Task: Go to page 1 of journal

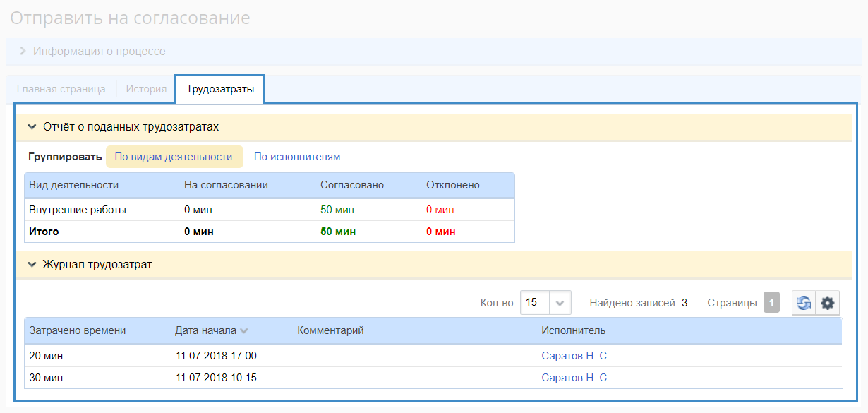Action: pyautogui.click(x=771, y=303)
